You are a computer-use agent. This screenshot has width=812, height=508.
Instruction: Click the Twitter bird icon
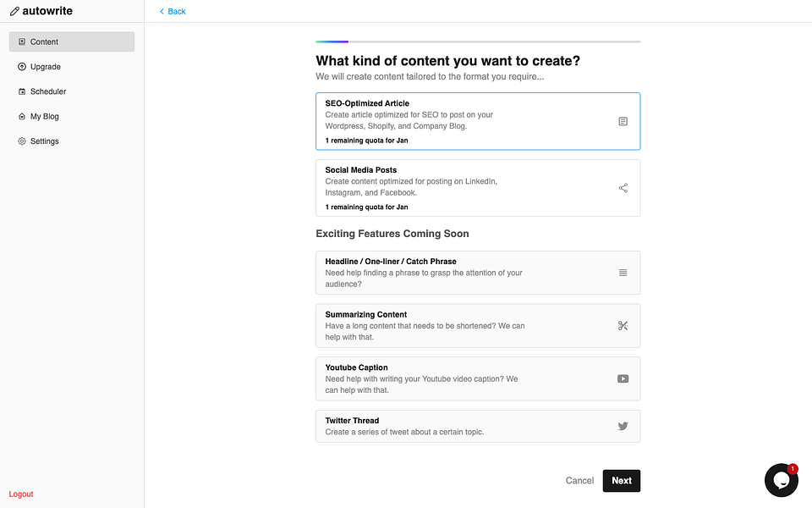623,426
